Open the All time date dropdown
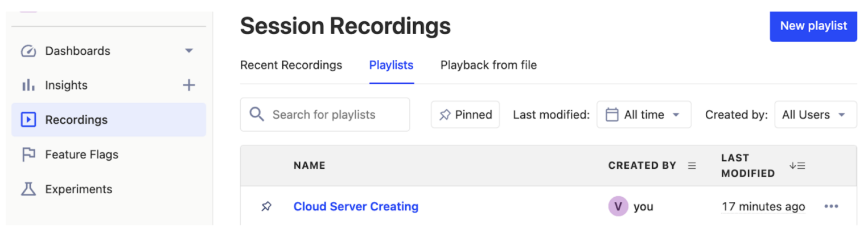 643,115
